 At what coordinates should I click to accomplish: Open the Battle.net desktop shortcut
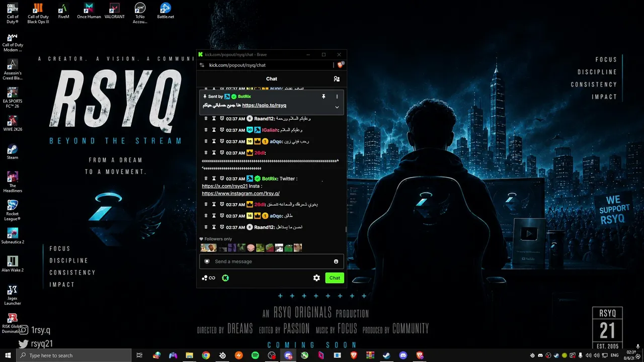[166, 11]
